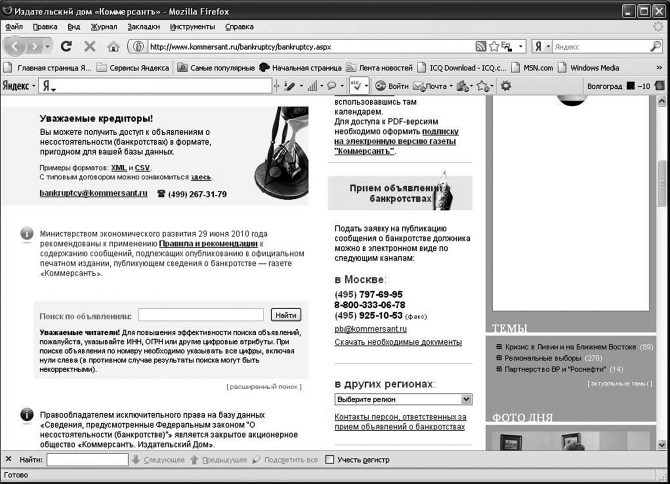Toggle the Учесть регистр checkbox

point(329,460)
